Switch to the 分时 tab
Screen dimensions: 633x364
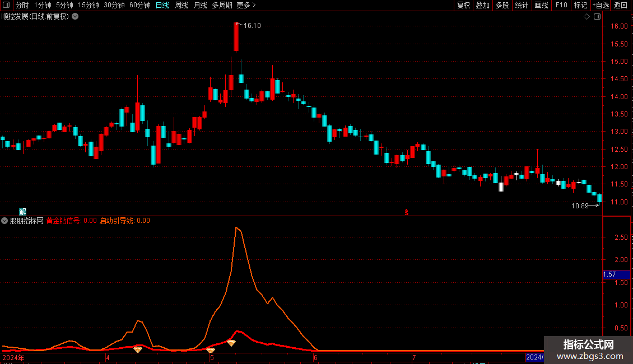(22, 5)
